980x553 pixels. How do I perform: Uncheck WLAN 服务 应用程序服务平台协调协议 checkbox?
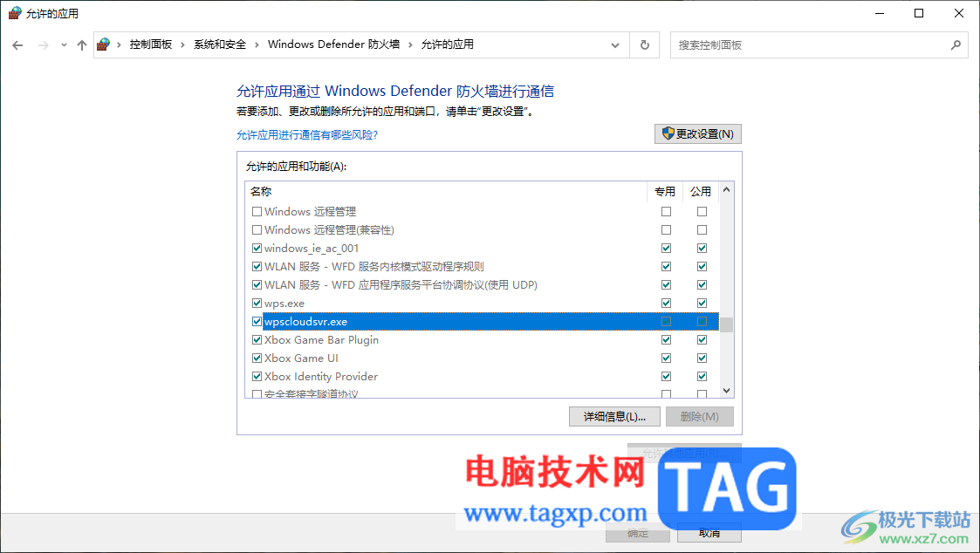pos(257,285)
